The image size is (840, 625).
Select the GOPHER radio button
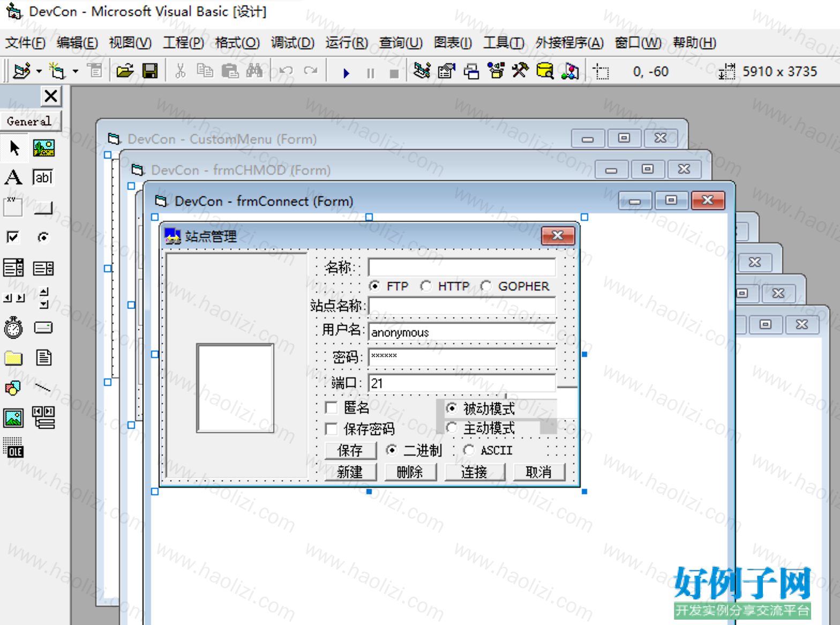[486, 286]
